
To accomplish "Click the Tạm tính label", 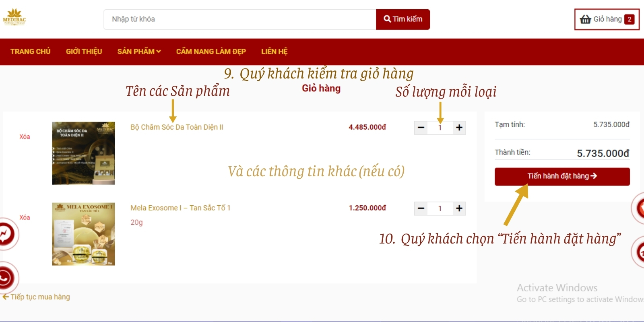I will (x=510, y=125).
